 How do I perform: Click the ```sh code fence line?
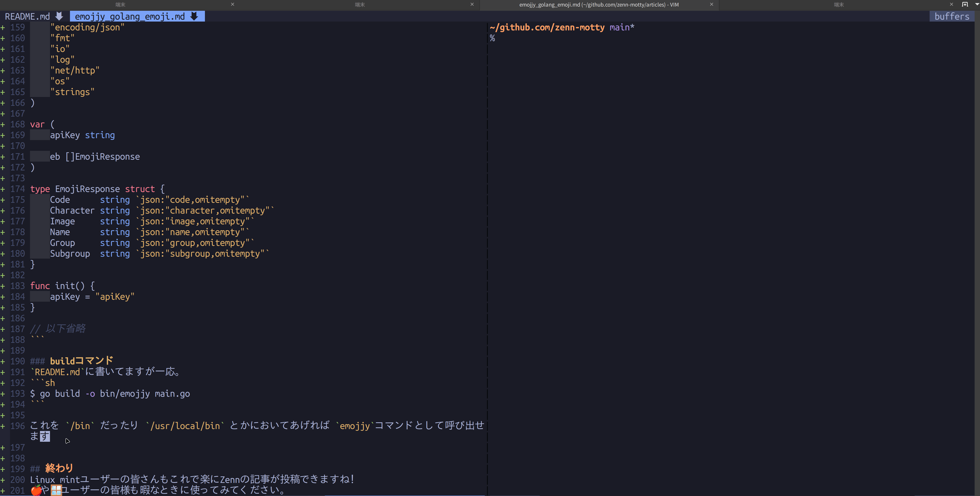pyautogui.click(x=43, y=383)
